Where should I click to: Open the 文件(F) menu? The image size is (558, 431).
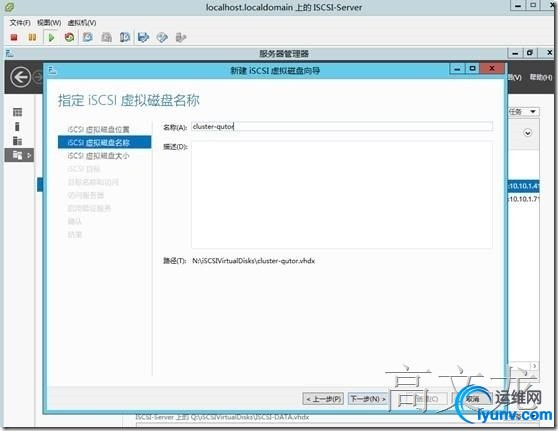[20, 23]
